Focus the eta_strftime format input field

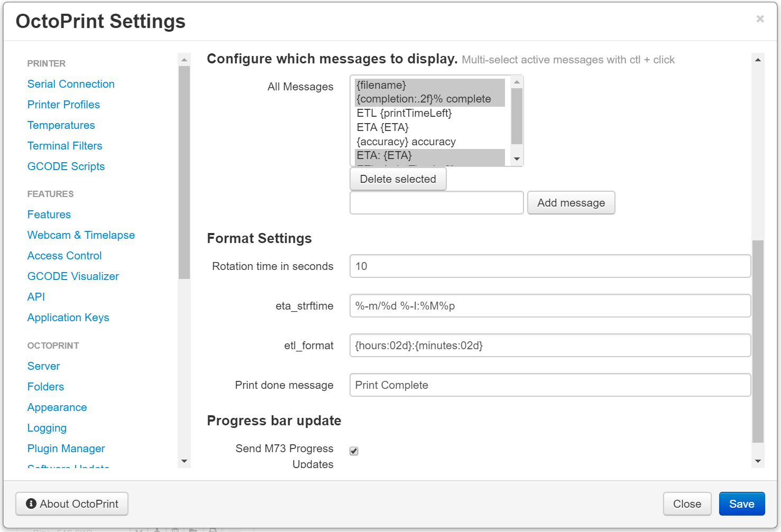click(550, 306)
